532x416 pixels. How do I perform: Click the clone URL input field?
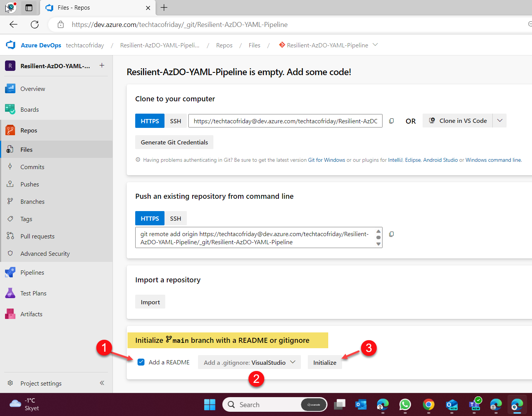(x=285, y=121)
